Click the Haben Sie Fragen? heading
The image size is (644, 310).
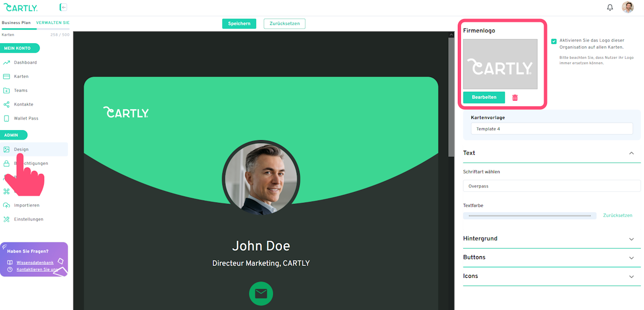[28, 251]
